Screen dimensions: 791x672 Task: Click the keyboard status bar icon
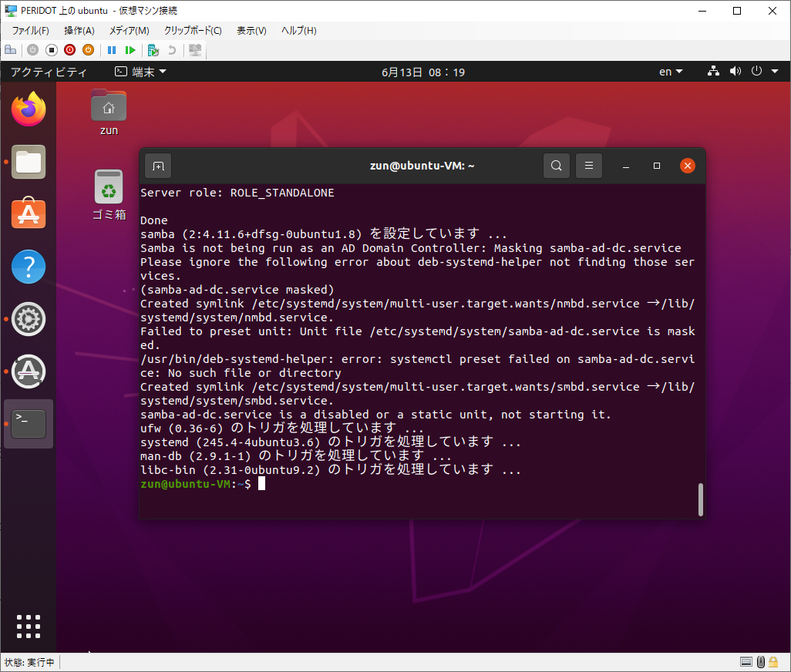click(x=746, y=662)
